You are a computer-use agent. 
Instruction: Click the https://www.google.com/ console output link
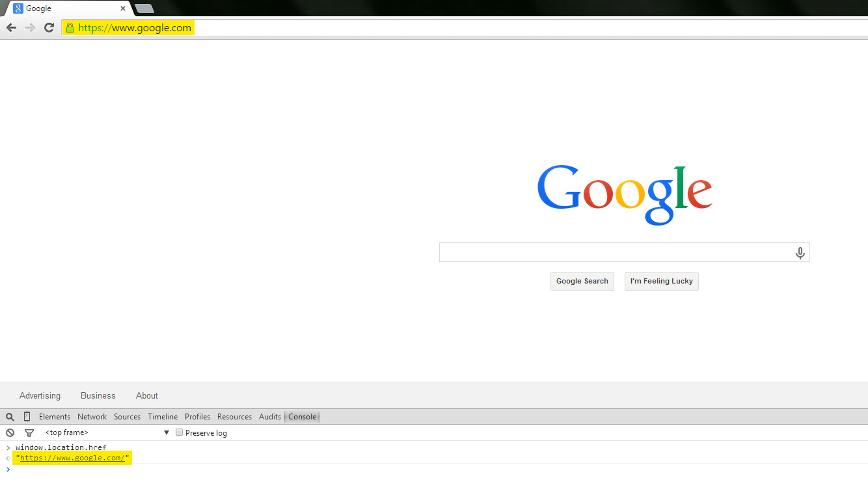pos(72,458)
